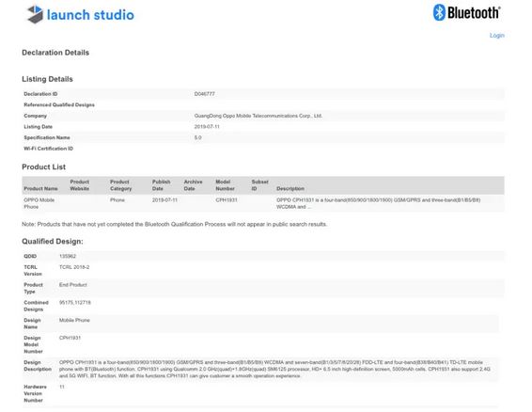Click the Description column header
This screenshot has width=532, height=412.
(290, 188)
